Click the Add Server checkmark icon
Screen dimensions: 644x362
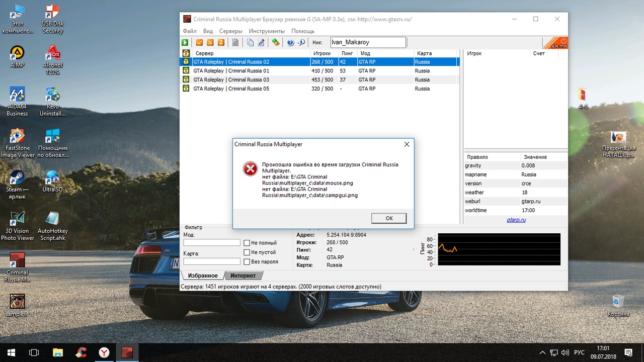199,43
